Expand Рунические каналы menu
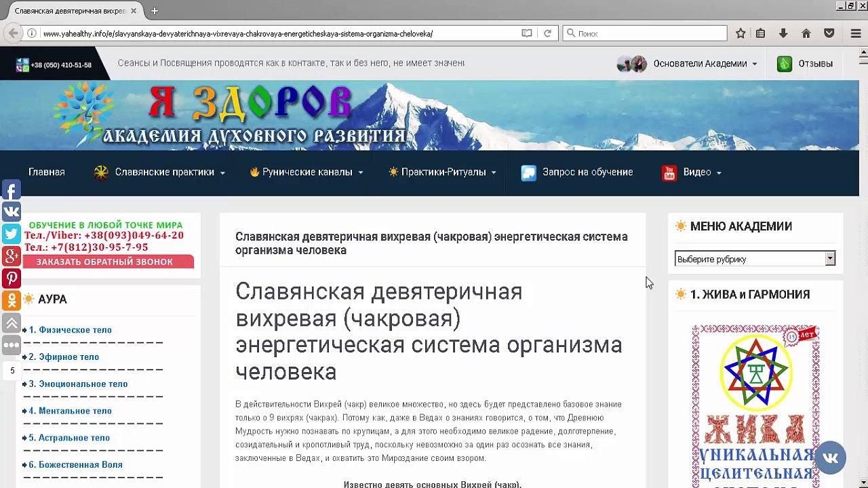 tap(307, 172)
